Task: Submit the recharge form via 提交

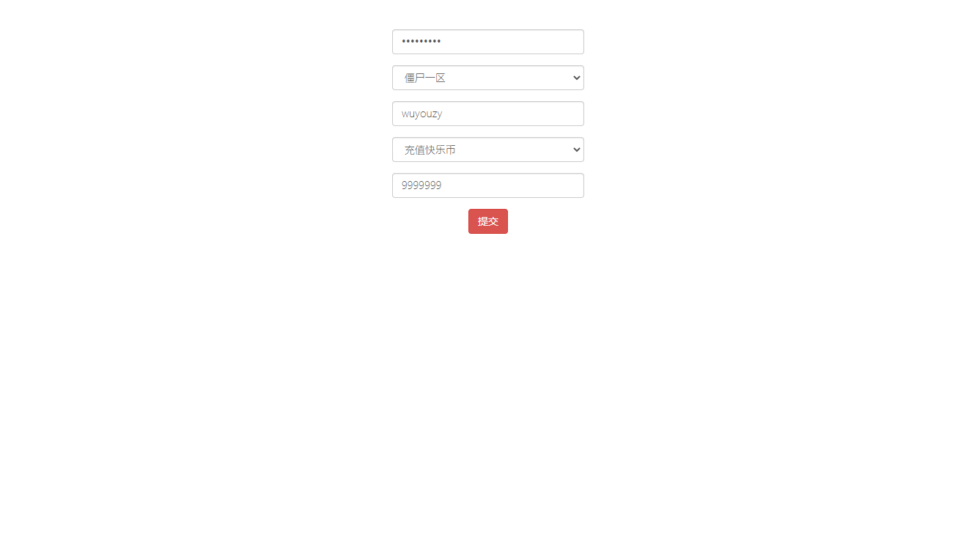Action: (x=488, y=221)
